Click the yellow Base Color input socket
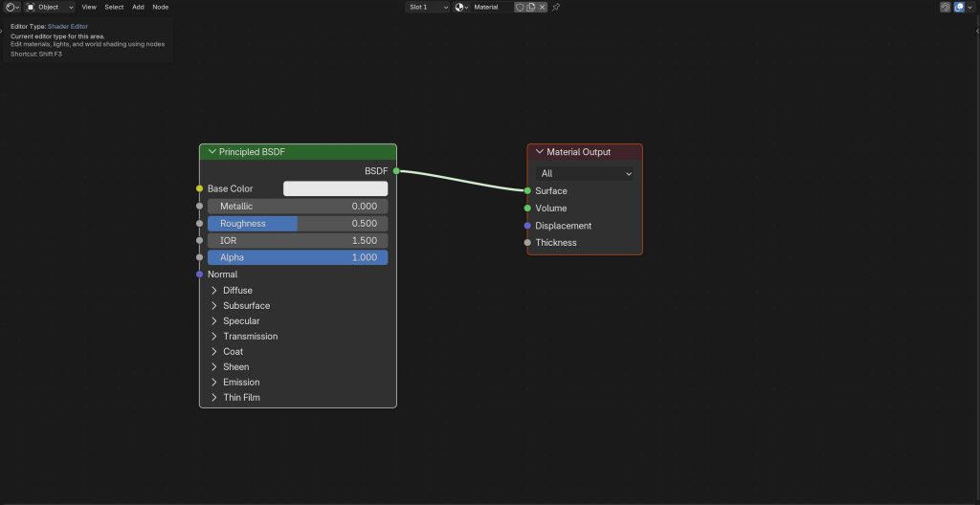 click(199, 188)
